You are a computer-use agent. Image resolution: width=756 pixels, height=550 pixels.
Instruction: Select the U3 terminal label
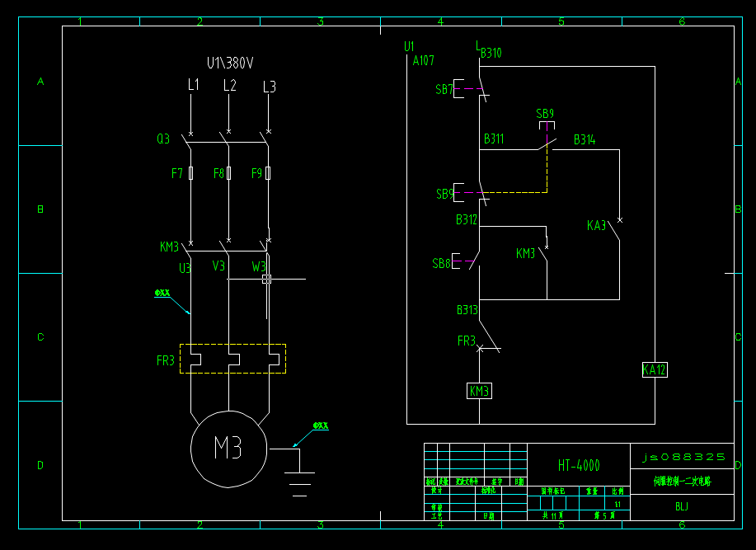(x=185, y=268)
